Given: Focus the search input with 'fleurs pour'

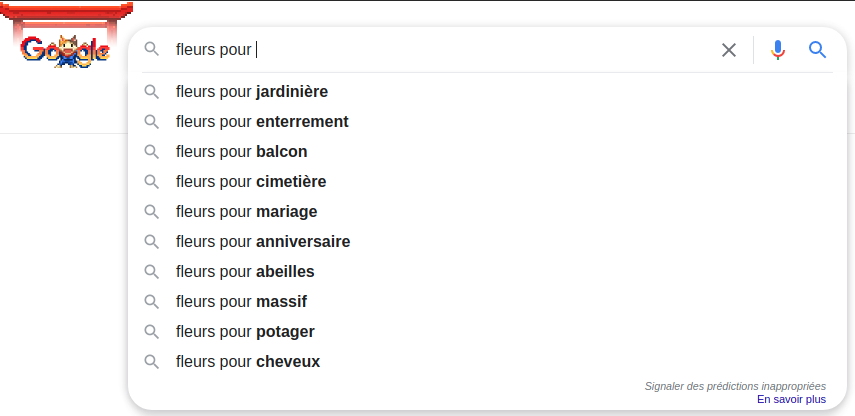Looking at the screenshot, I should (x=442, y=50).
